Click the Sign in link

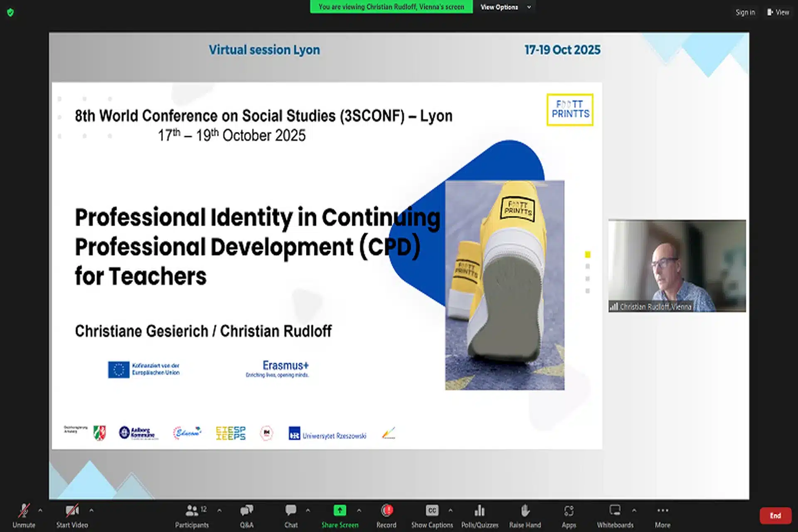[745, 12]
